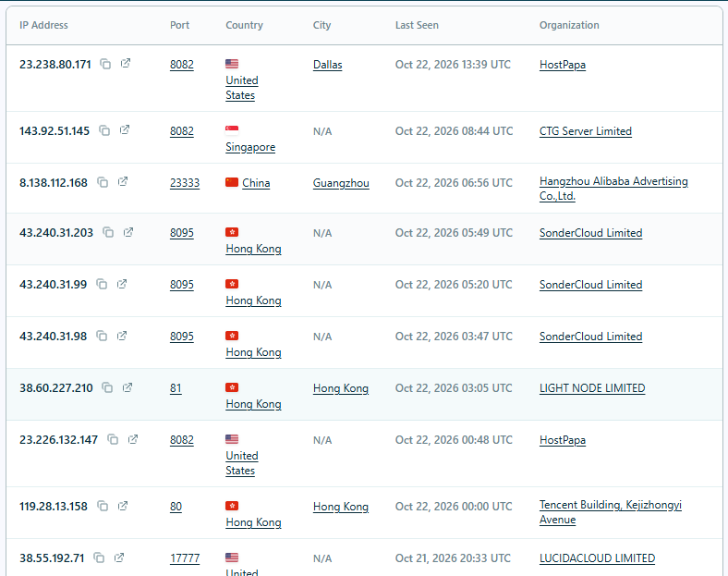The height and width of the screenshot is (576, 728).
Task: Click port 8082 for 23.238.80.171
Action: (x=181, y=65)
